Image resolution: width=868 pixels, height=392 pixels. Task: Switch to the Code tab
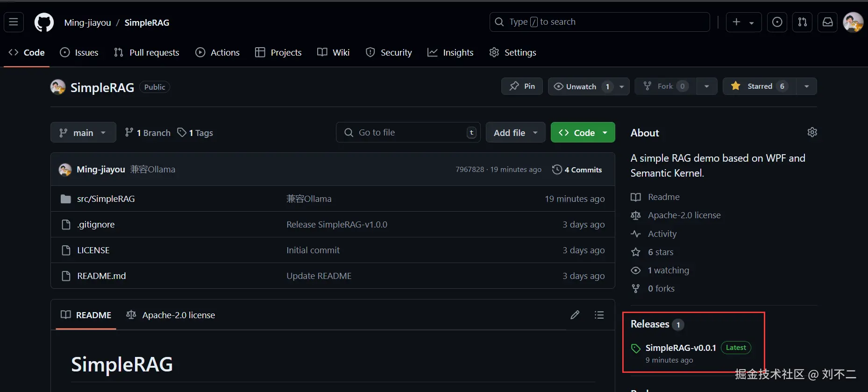tap(27, 52)
